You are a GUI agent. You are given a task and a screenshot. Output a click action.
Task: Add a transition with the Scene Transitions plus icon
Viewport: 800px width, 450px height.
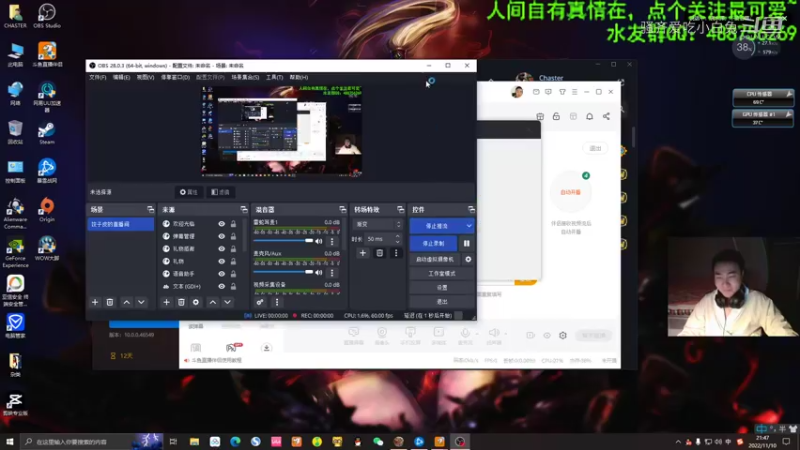pos(363,253)
